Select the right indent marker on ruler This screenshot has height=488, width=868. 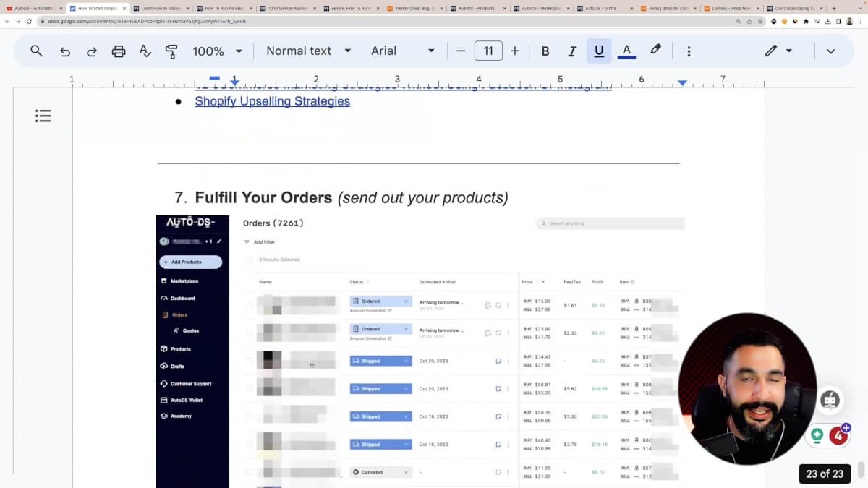point(682,83)
